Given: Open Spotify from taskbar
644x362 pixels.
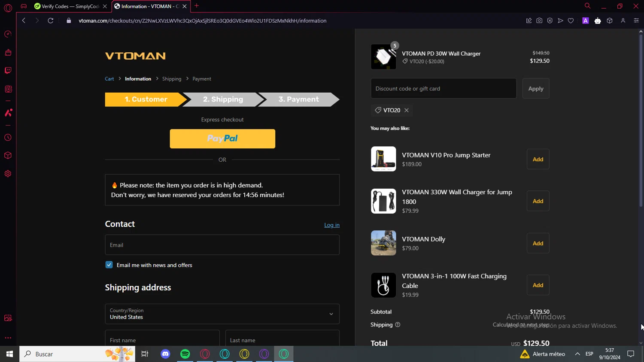Looking at the screenshot, I should tap(185, 354).
